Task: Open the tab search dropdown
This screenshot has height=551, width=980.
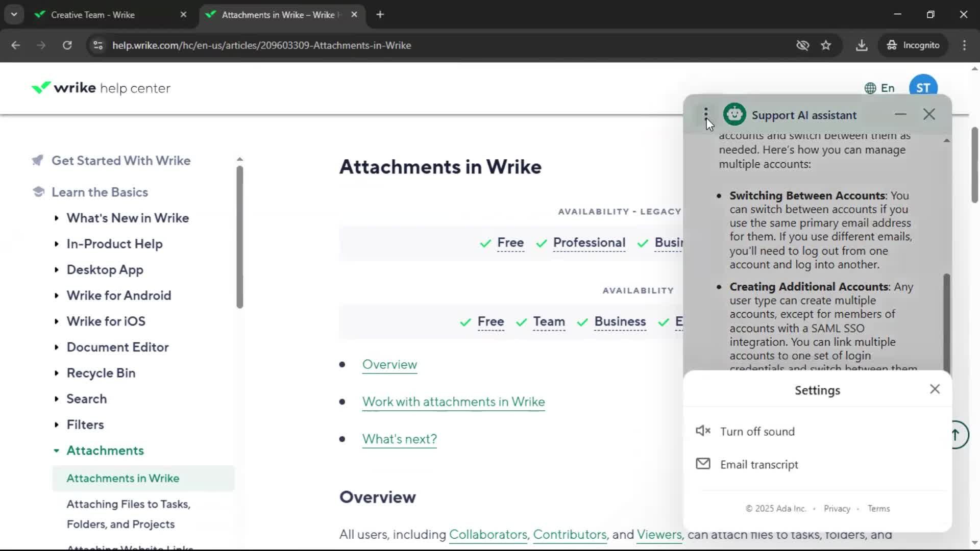Action: (14, 15)
